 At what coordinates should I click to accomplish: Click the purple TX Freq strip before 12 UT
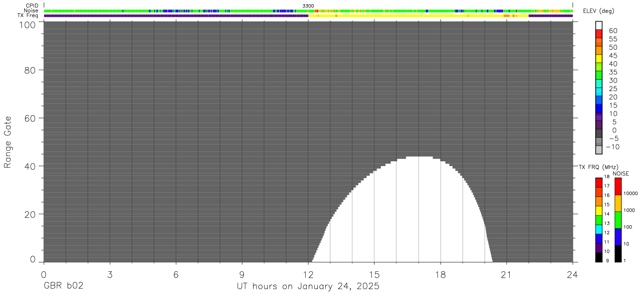coord(176,16)
